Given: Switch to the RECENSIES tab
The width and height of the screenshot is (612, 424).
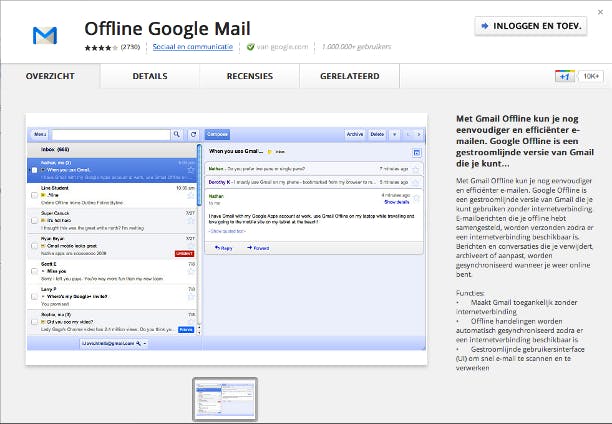Looking at the screenshot, I should point(250,76).
